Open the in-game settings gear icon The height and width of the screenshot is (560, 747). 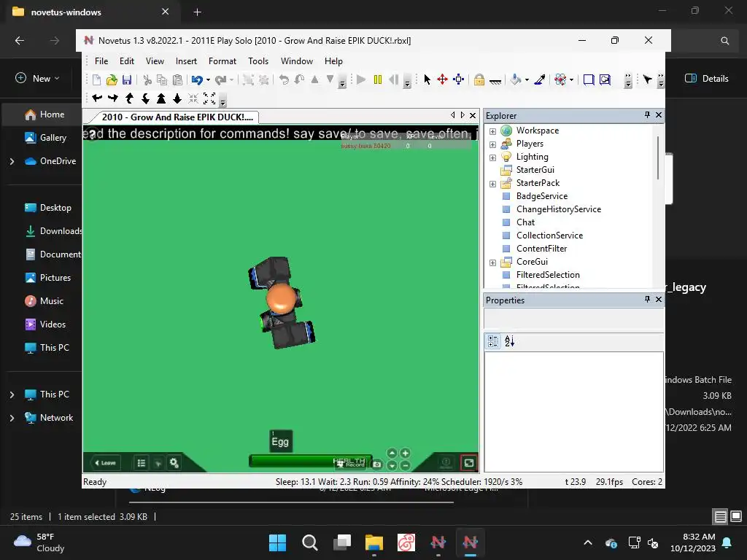[174, 463]
